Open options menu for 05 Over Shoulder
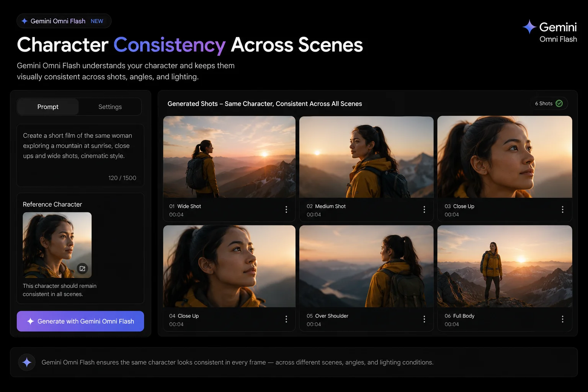The height and width of the screenshot is (392, 588). pos(424,319)
